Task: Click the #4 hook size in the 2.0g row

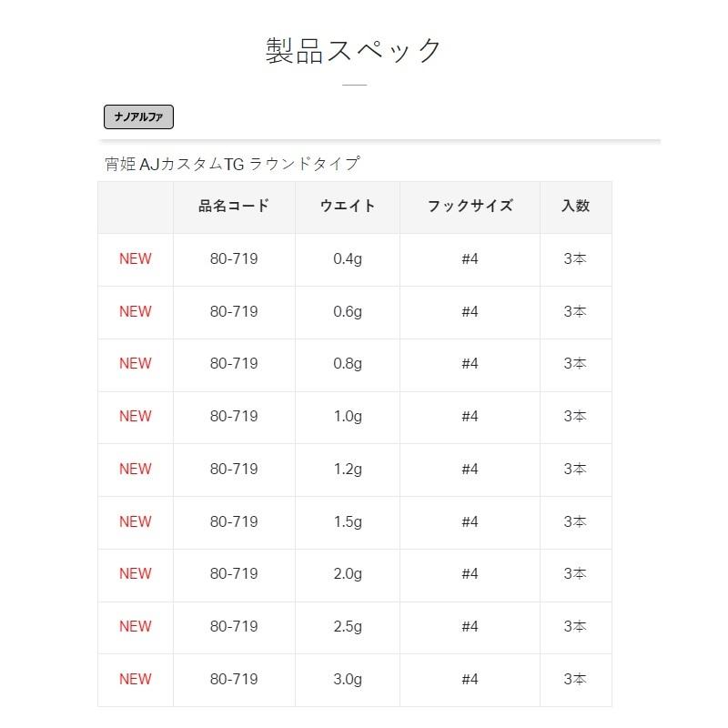Action: [470, 573]
